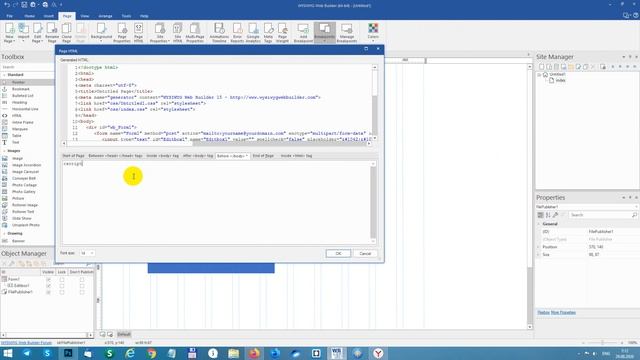This screenshot has width=640, height=360.
Task: Click the Undo icon in title bar
Action: [x=7, y=5]
